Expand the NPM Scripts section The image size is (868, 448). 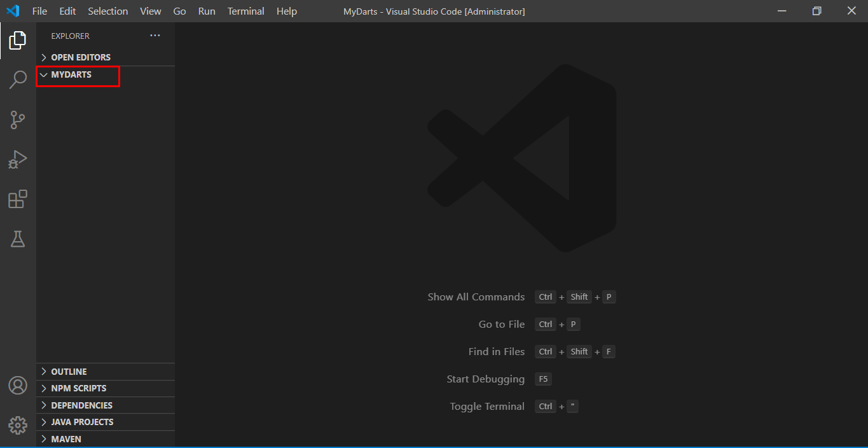tap(78, 388)
